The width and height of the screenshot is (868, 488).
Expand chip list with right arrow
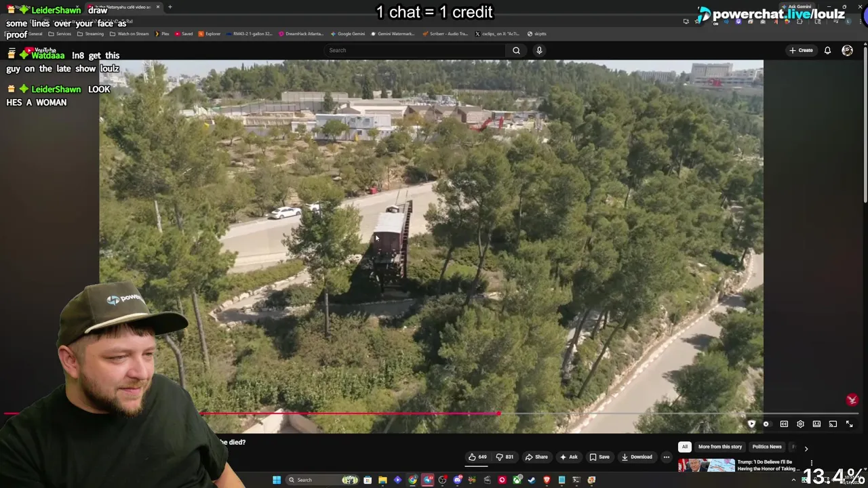click(806, 448)
